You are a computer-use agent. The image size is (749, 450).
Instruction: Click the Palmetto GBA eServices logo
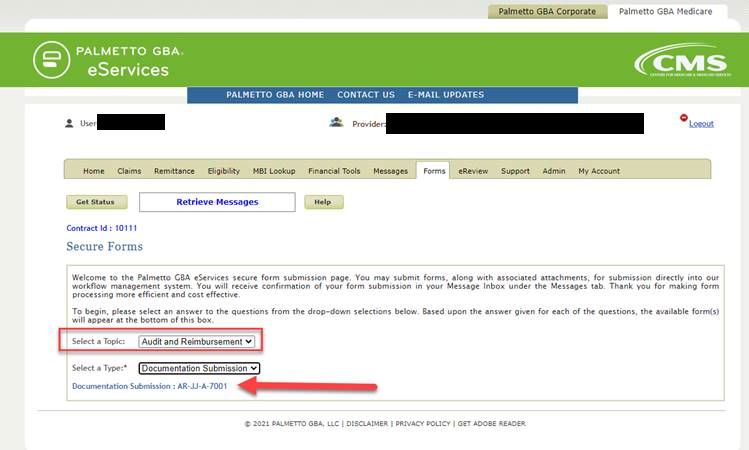(x=108, y=60)
